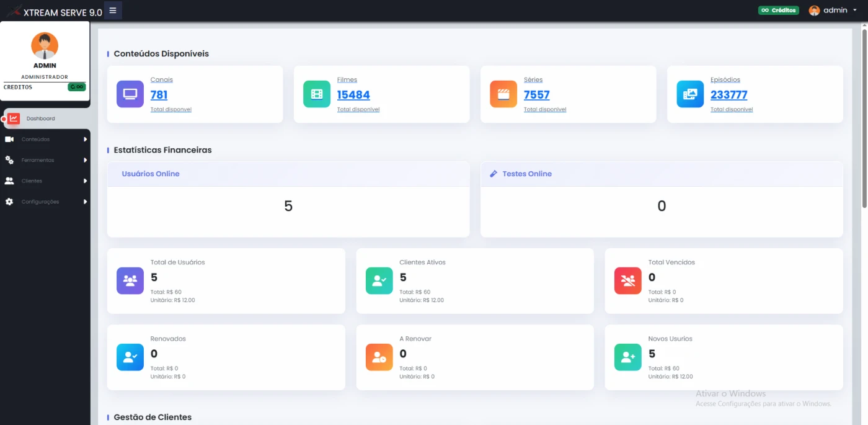Click the Novos Usurios user-plus icon
Image resolution: width=868 pixels, height=425 pixels.
628,357
